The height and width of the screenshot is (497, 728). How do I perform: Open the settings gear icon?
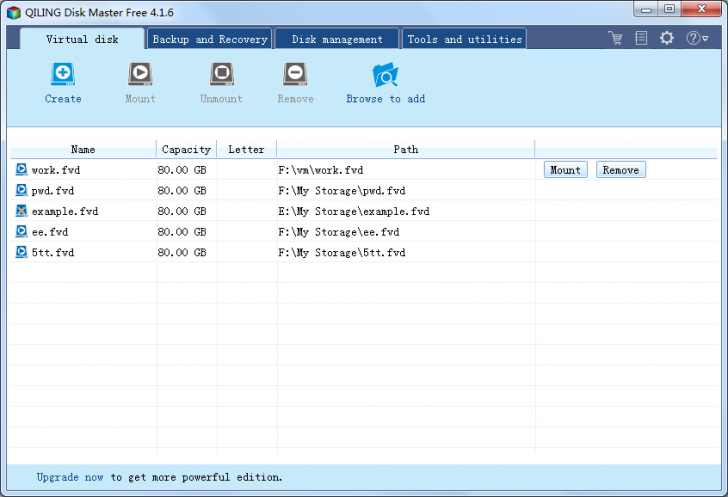click(667, 38)
